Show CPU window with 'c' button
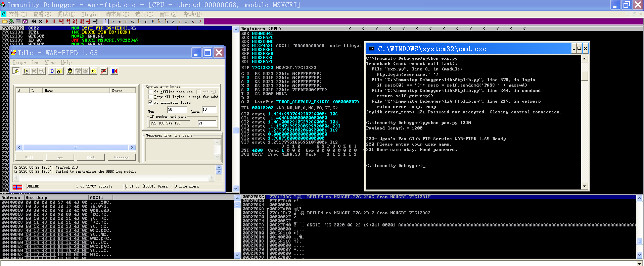 [x=146, y=21]
